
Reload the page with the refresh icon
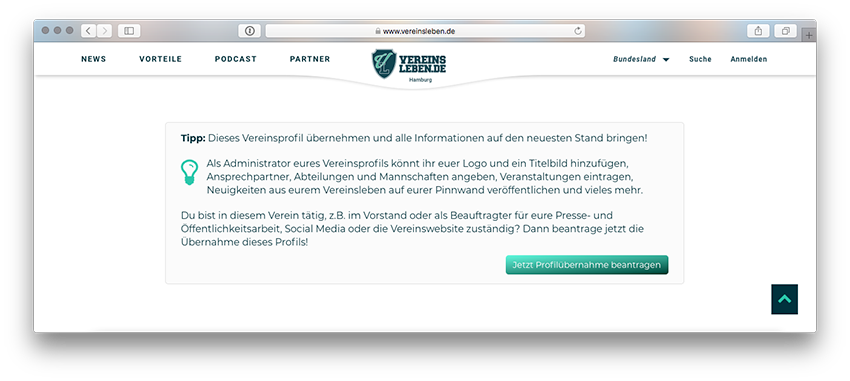click(x=578, y=31)
